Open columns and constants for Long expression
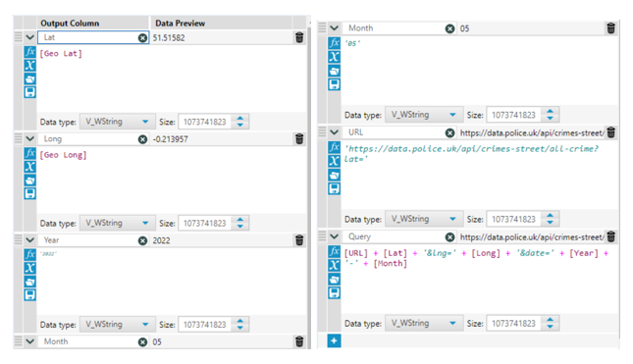Screen dimensions: 633x364 pos(29,167)
